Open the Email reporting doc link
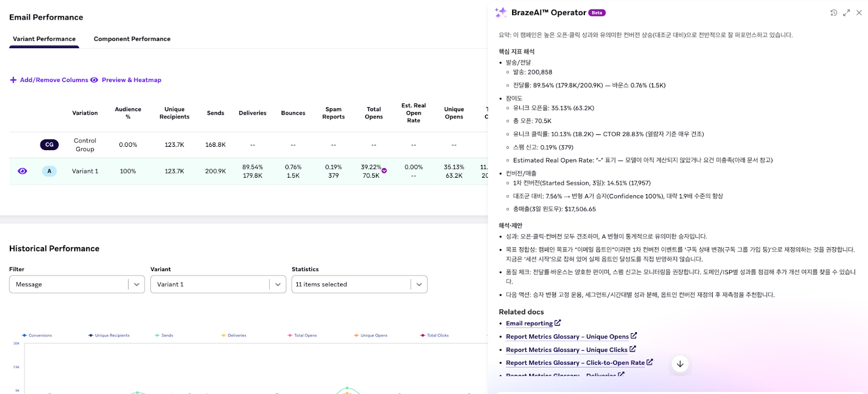 pyautogui.click(x=529, y=324)
